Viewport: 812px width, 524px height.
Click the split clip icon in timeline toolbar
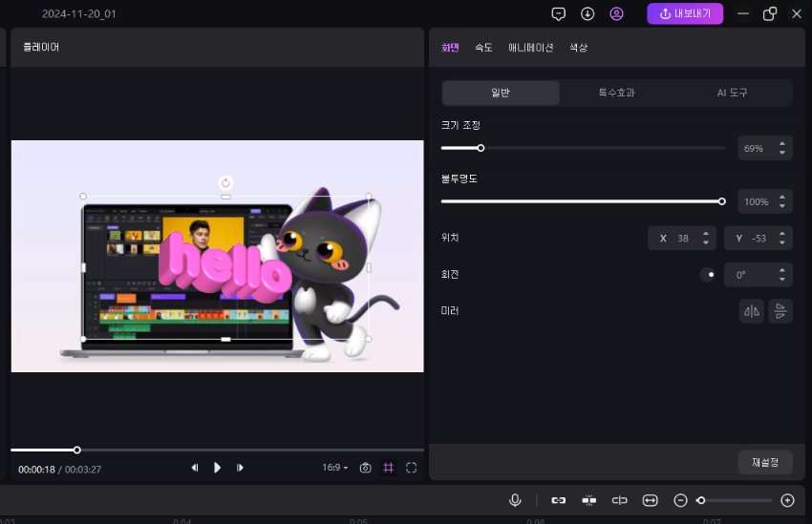tap(619, 500)
